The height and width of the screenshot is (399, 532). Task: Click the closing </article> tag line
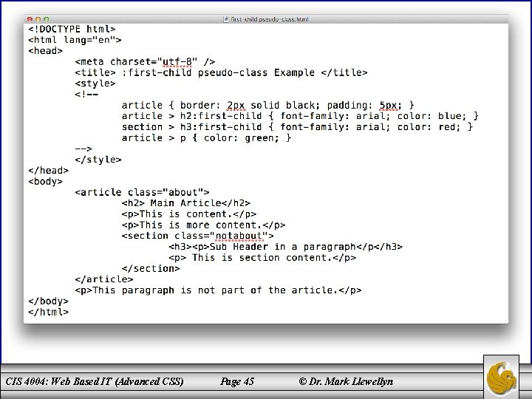point(104,279)
